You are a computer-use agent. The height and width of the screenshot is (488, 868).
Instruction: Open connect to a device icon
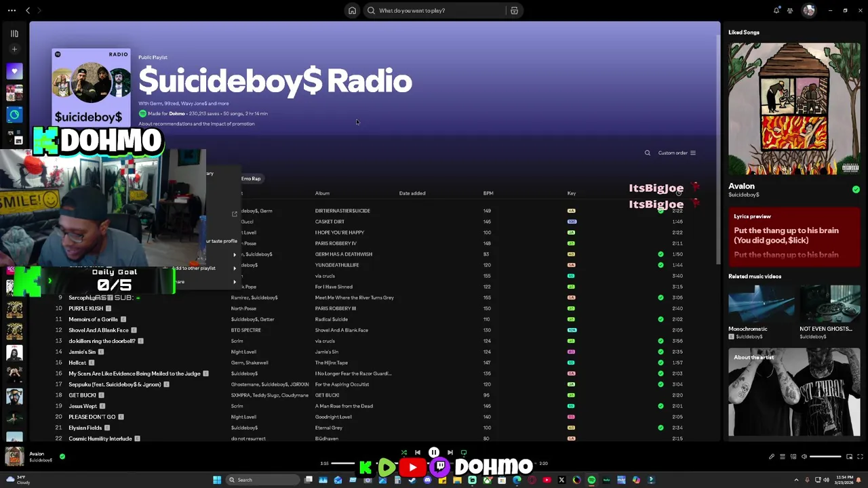tap(793, 456)
